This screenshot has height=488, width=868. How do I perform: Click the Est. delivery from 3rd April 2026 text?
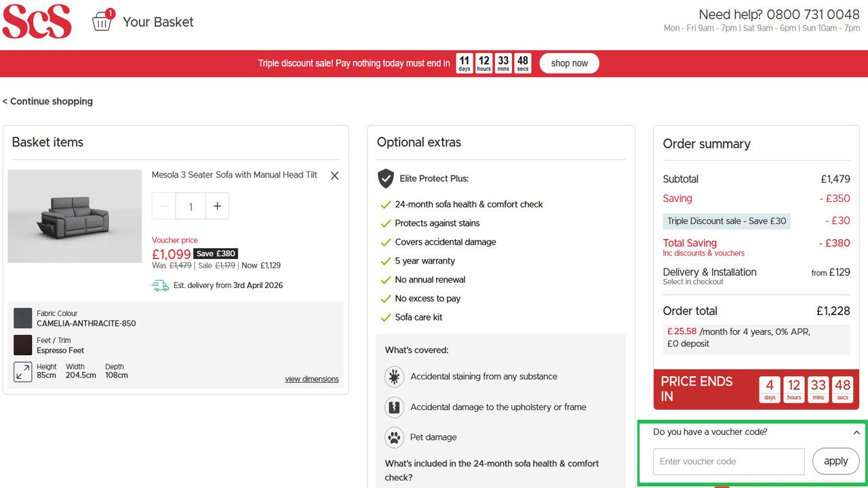point(228,285)
